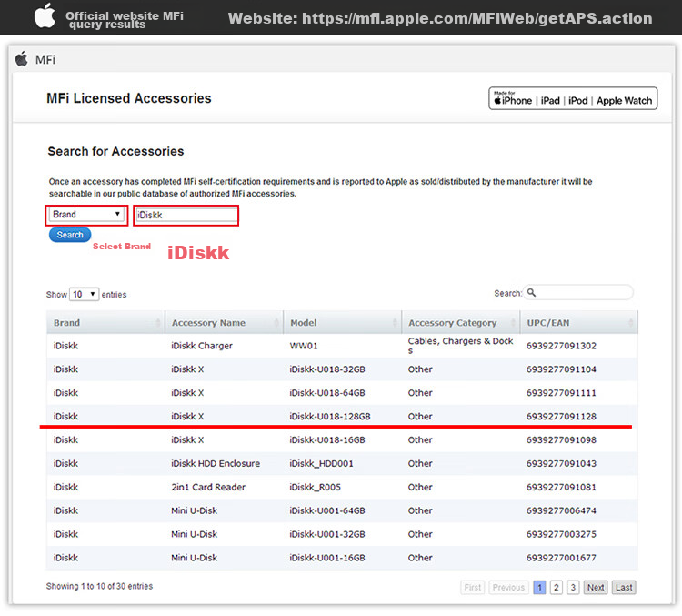Image resolution: width=682 pixels, height=616 pixels.
Task: Select model iDiskk-U018-32GB
Action: 327,369
